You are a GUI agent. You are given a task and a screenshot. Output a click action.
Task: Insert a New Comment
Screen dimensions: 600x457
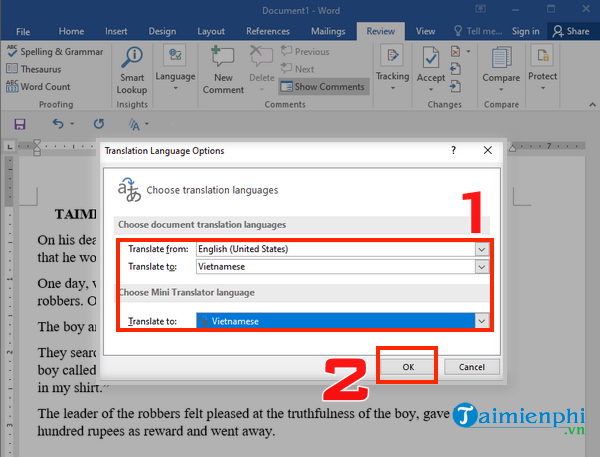tap(223, 70)
